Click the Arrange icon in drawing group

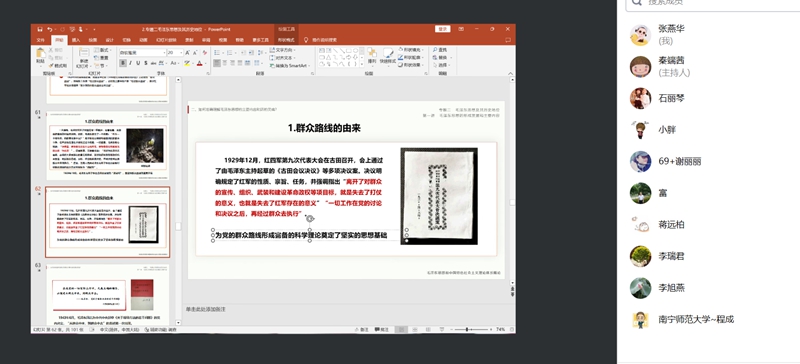[372, 55]
